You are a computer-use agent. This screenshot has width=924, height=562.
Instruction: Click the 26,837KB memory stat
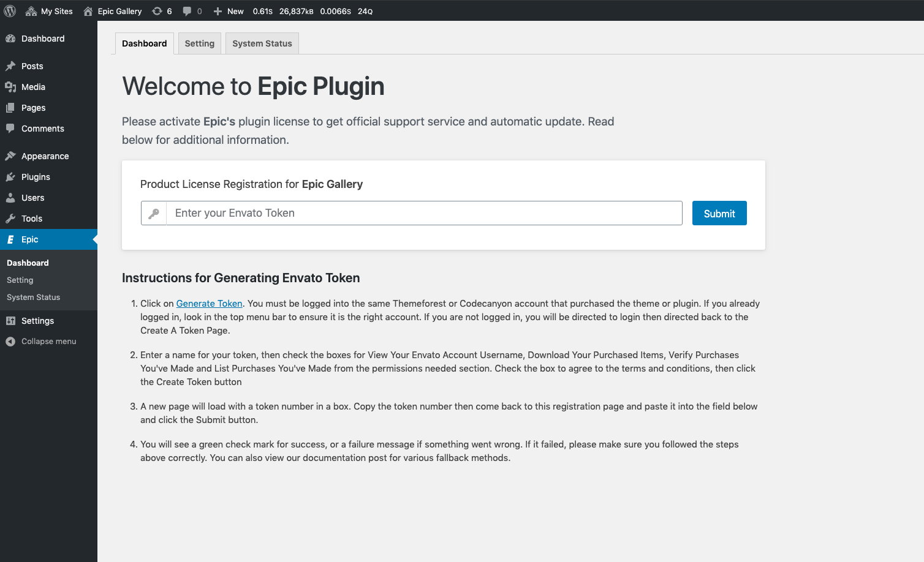click(x=297, y=11)
